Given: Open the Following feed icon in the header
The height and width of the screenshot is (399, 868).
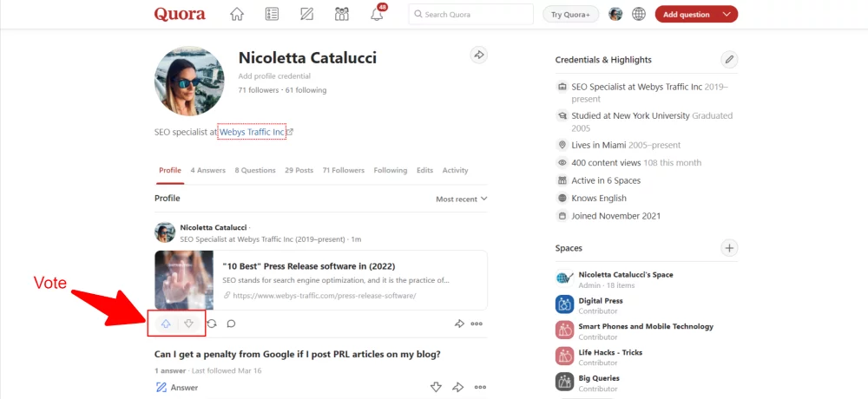Looking at the screenshot, I should (272, 15).
